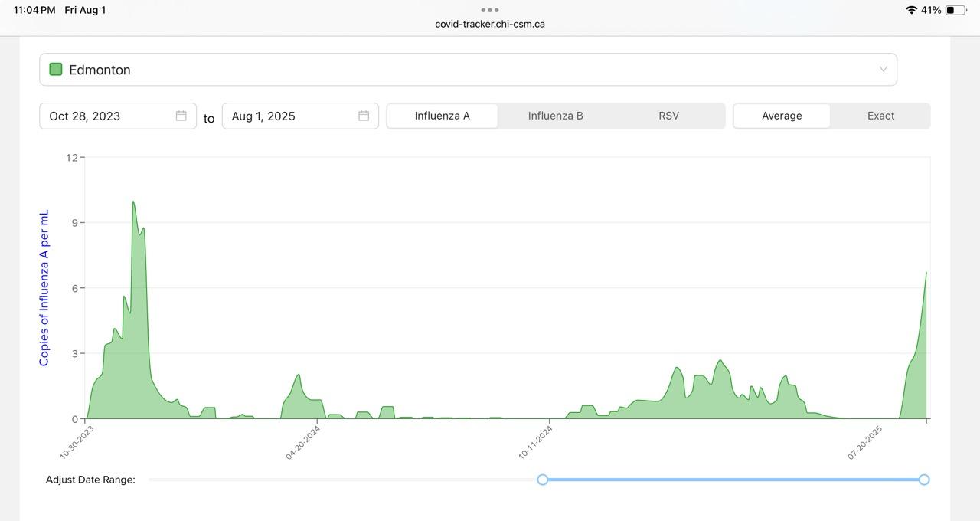
Task: Click the tallest peak on the chart
Action: click(x=133, y=202)
